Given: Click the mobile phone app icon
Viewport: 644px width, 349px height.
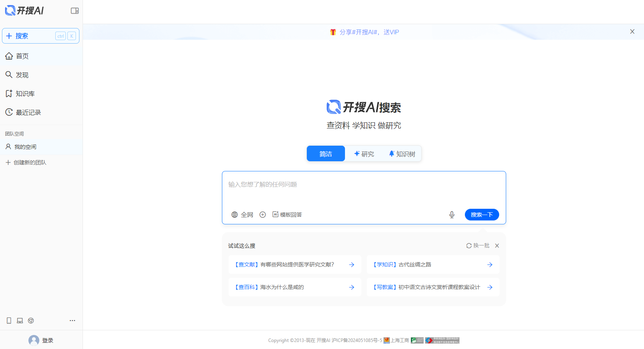Looking at the screenshot, I should pos(9,321).
